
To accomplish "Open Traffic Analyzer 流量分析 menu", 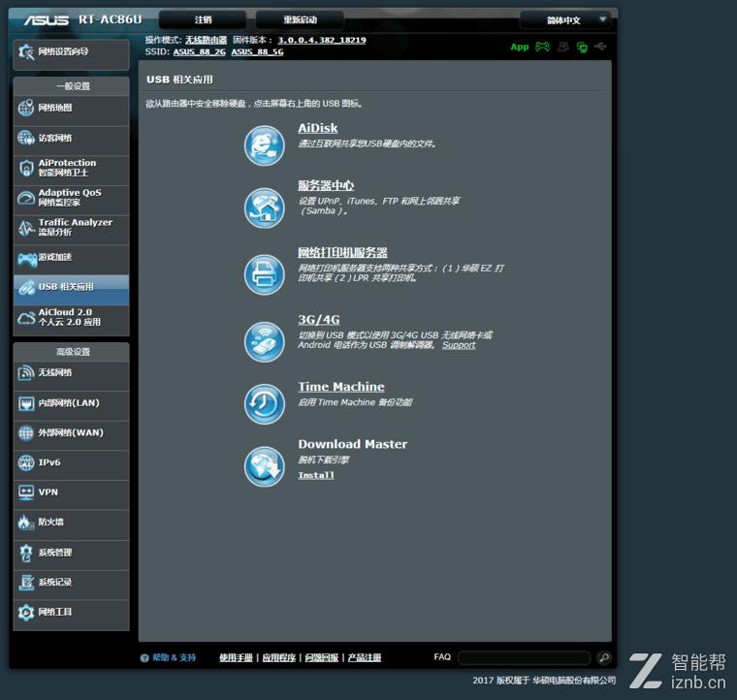I will pos(72,228).
